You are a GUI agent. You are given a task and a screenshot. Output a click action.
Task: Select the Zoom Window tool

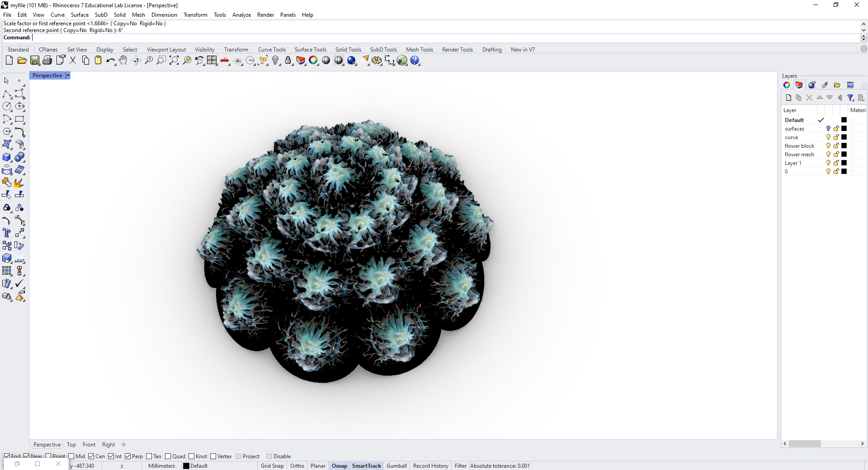click(x=161, y=61)
